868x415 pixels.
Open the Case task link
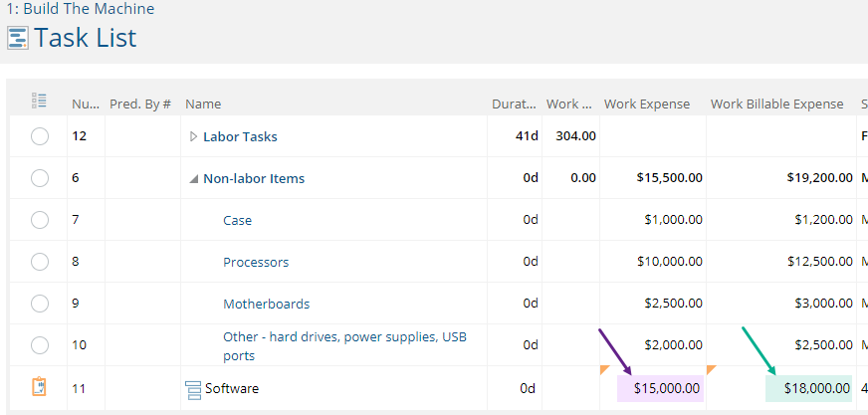(x=238, y=220)
